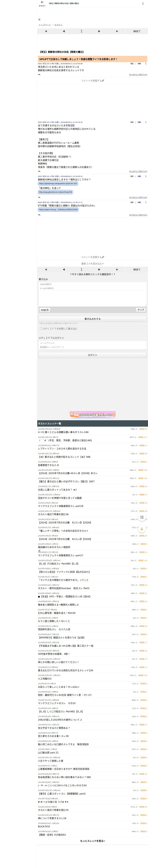Click the クリア button

pyautogui.click(x=141, y=310)
